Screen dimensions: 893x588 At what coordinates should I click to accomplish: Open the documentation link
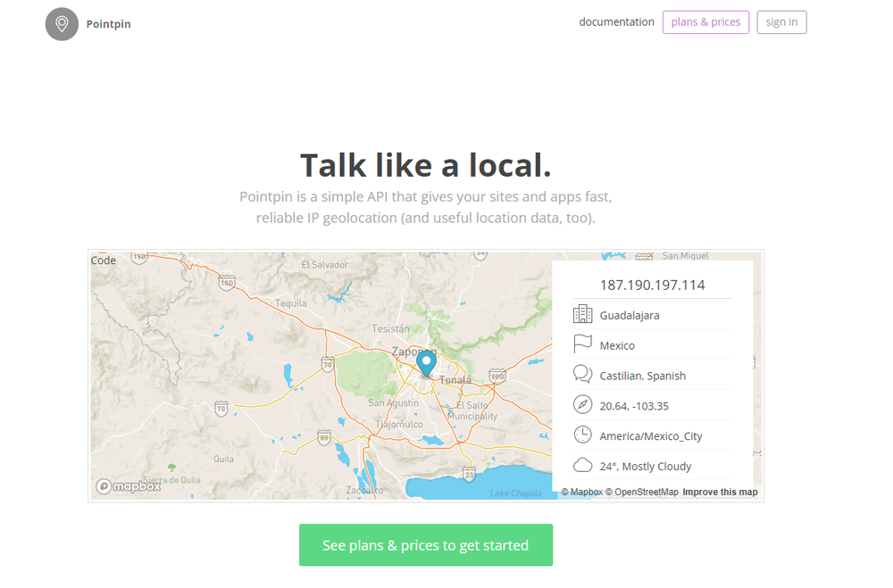click(x=616, y=21)
